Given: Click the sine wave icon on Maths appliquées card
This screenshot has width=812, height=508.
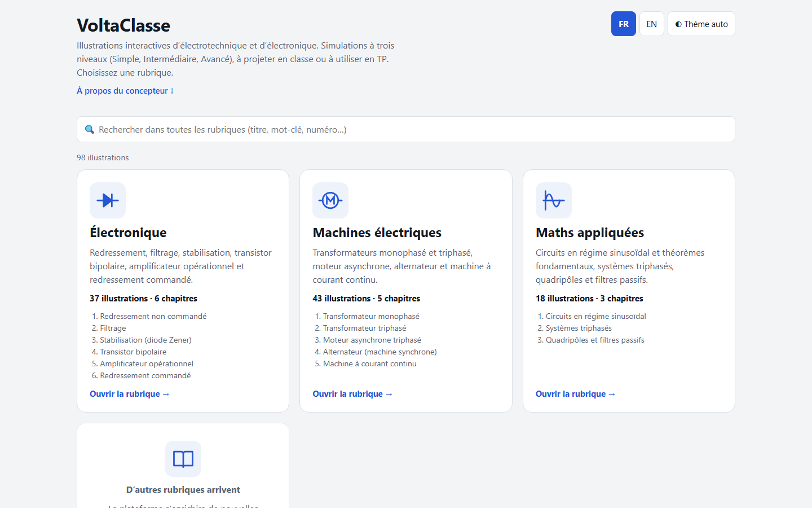Looking at the screenshot, I should point(554,200).
